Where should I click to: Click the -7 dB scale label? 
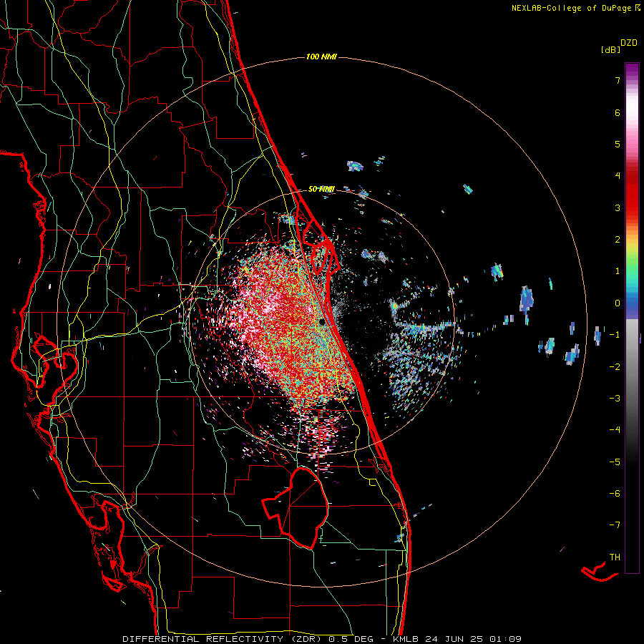click(x=615, y=525)
